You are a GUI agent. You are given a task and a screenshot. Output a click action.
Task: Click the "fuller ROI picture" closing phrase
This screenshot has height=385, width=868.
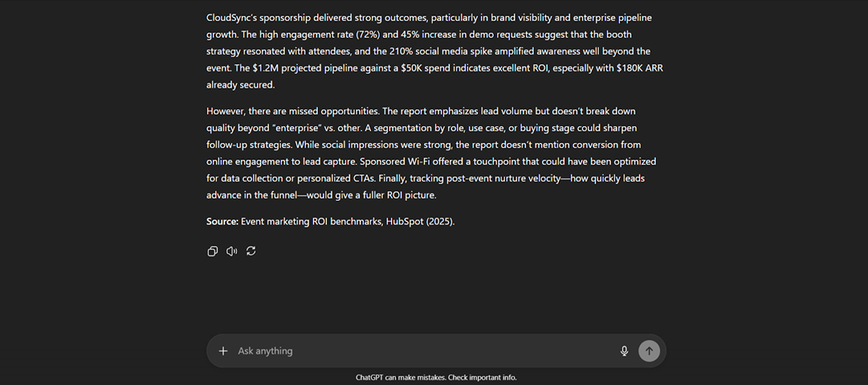(415, 195)
